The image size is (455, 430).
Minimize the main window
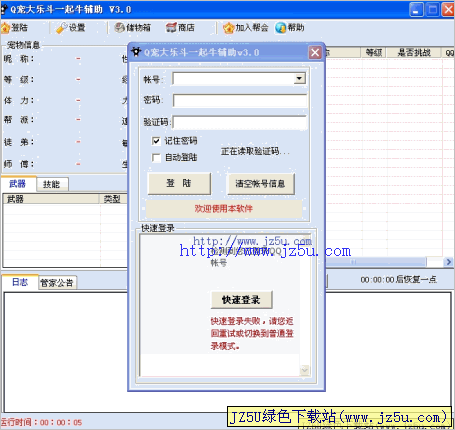[416, 9]
